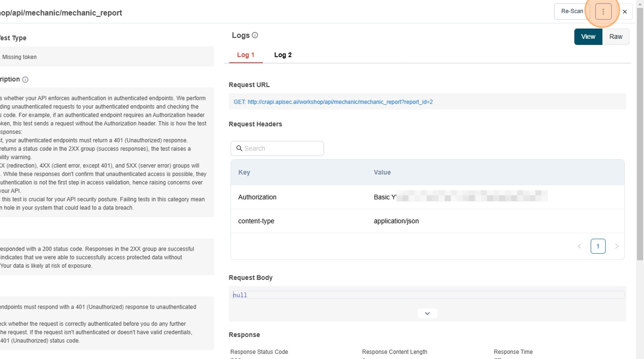Image resolution: width=644 pixels, height=359 pixels.
Task: Click the Description info icon
Action: (x=25, y=80)
